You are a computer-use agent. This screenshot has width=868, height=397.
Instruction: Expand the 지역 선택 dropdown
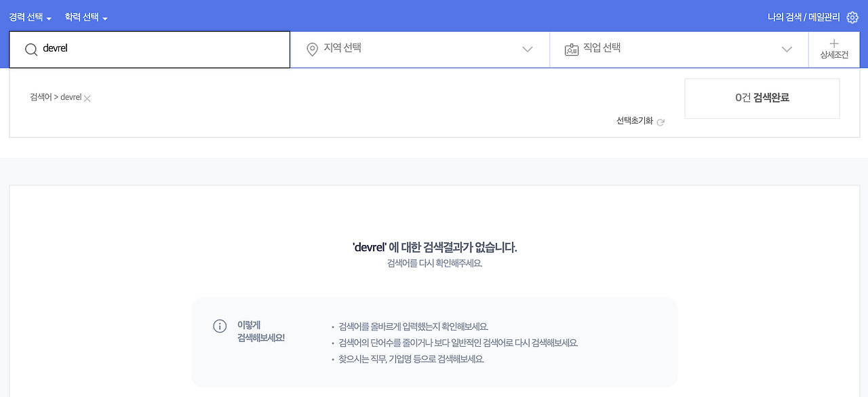(527, 49)
